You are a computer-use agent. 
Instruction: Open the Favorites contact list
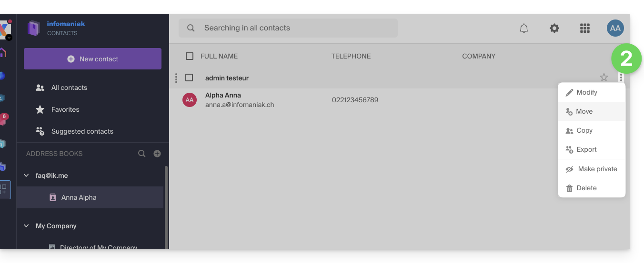point(65,109)
